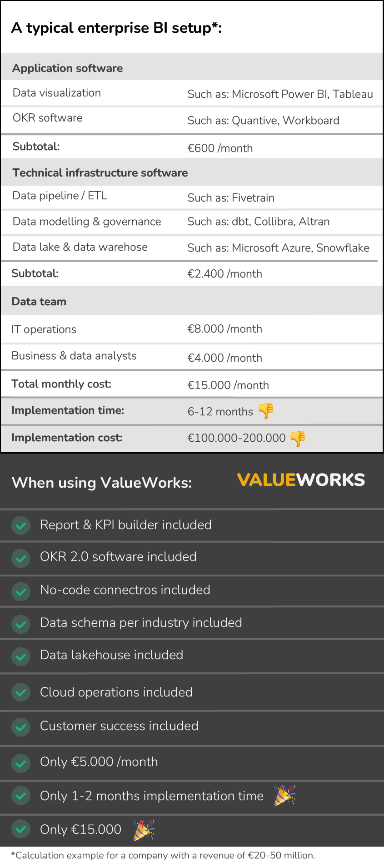Click the green check beside Cloud operations included
The width and height of the screenshot is (384, 868).
click(21, 692)
